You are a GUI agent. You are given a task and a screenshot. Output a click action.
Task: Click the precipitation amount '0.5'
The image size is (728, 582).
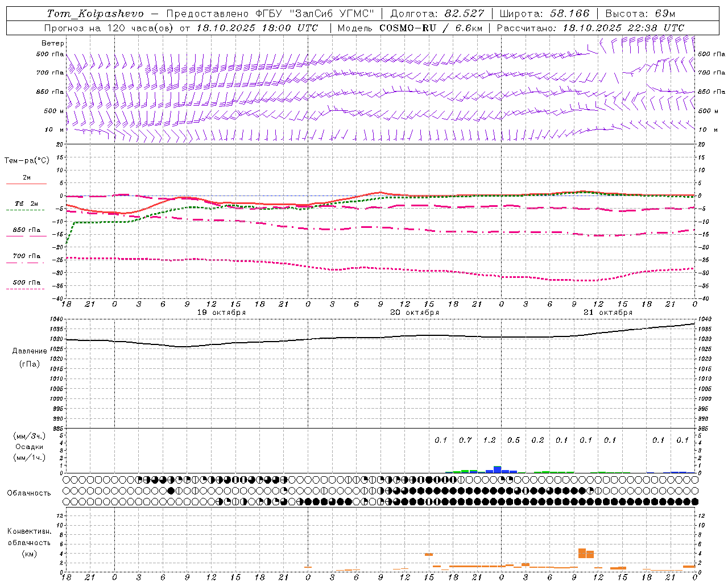514,440
